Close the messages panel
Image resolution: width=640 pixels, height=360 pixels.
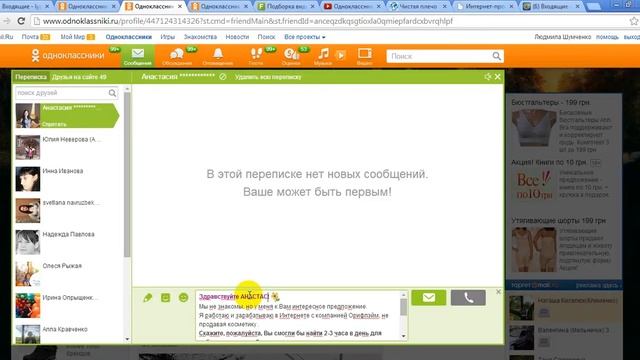coord(498,76)
